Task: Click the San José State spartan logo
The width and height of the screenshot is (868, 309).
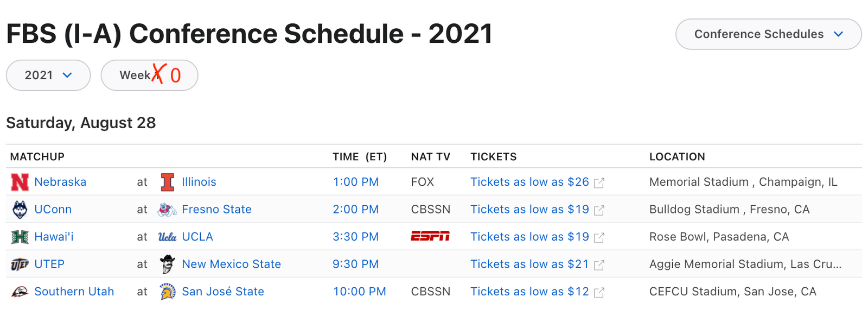Action: click(x=168, y=292)
